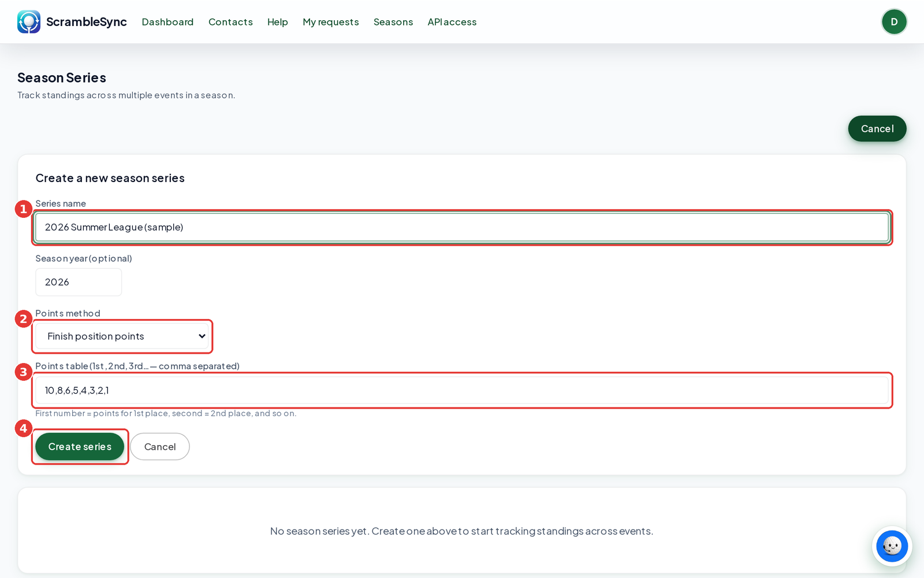Open the Dashboard nav item
This screenshot has height=578, width=924.
coord(167,22)
